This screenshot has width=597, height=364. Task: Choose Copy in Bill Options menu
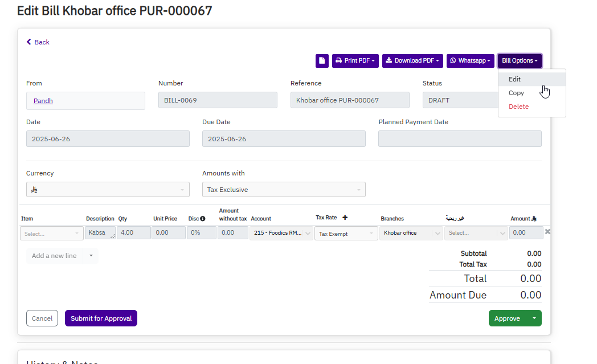click(516, 93)
